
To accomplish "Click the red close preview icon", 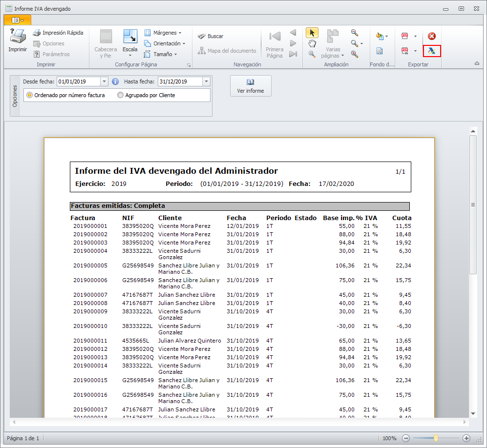I will [432, 36].
